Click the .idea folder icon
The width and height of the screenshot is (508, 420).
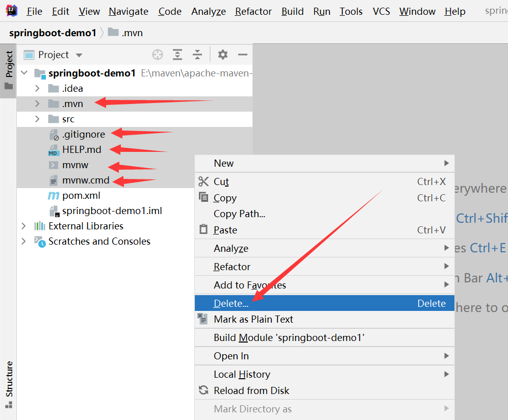click(54, 88)
